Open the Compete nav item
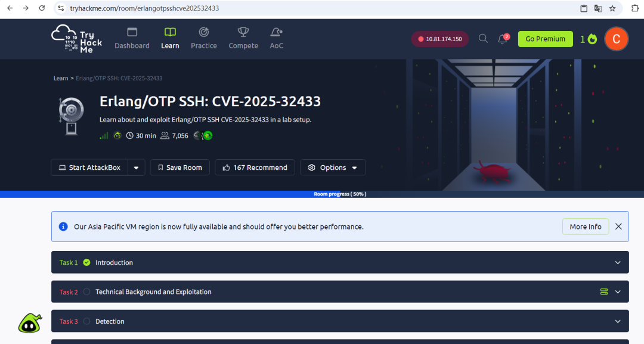This screenshot has height=344, width=644. (243, 39)
